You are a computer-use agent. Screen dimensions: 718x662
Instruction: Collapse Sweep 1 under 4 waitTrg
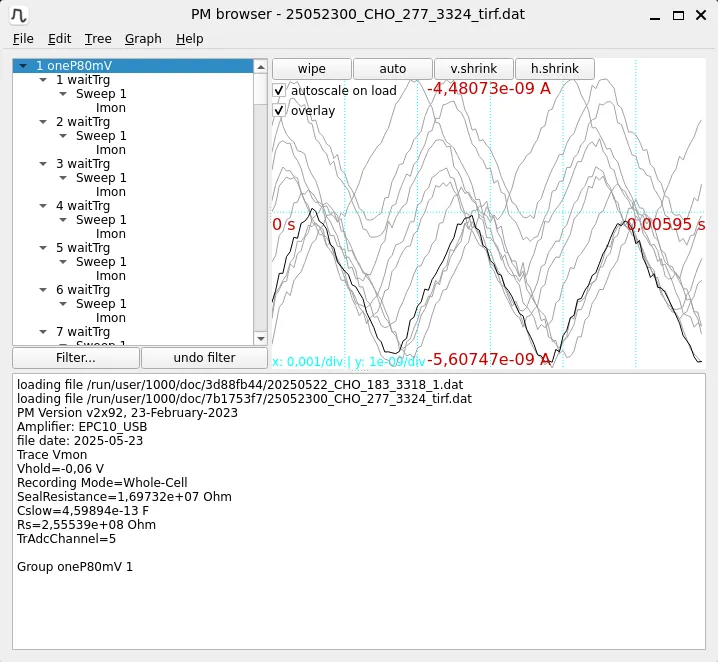(63, 220)
